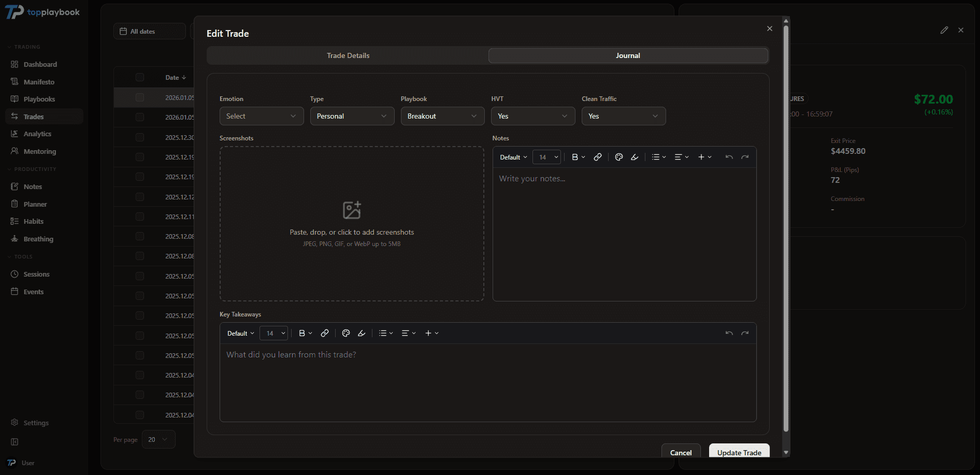Open the HVT dropdown set to Yes
The height and width of the screenshot is (475, 980).
click(532, 116)
